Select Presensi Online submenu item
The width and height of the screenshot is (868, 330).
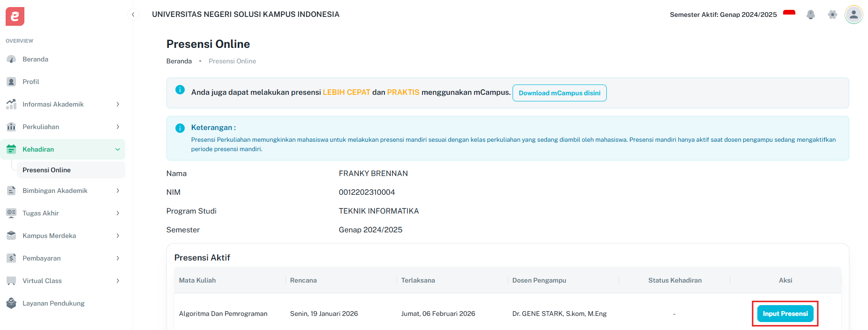pyautogui.click(x=71, y=170)
